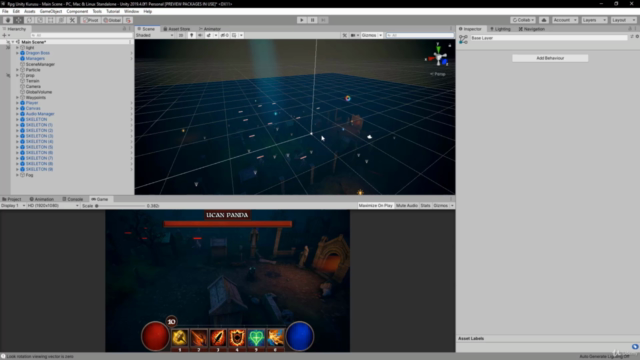The image size is (640, 360).
Task: Select Terrain object in Hierarchy
Action: click(33, 81)
